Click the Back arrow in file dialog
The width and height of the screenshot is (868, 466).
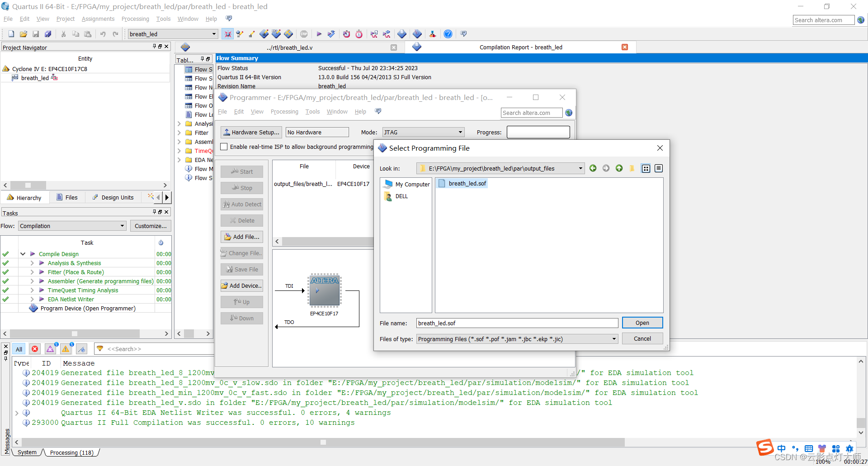[x=593, y=168]
